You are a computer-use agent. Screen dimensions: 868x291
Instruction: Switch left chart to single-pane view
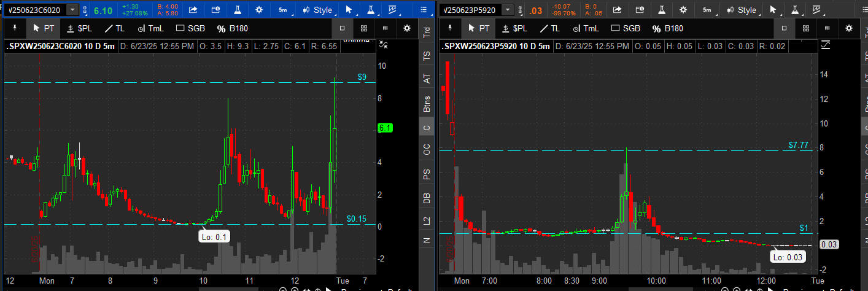(x=343, y=28)
